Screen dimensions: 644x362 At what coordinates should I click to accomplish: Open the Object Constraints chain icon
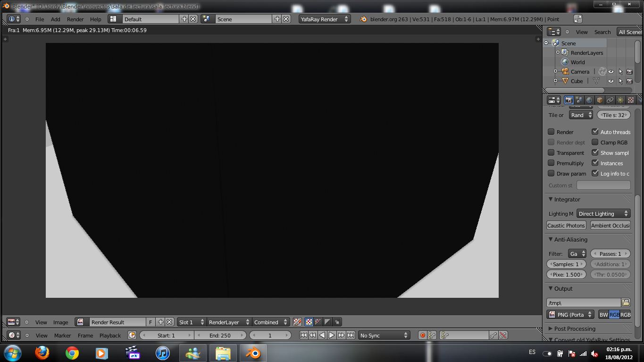click(x=610, y=100)
